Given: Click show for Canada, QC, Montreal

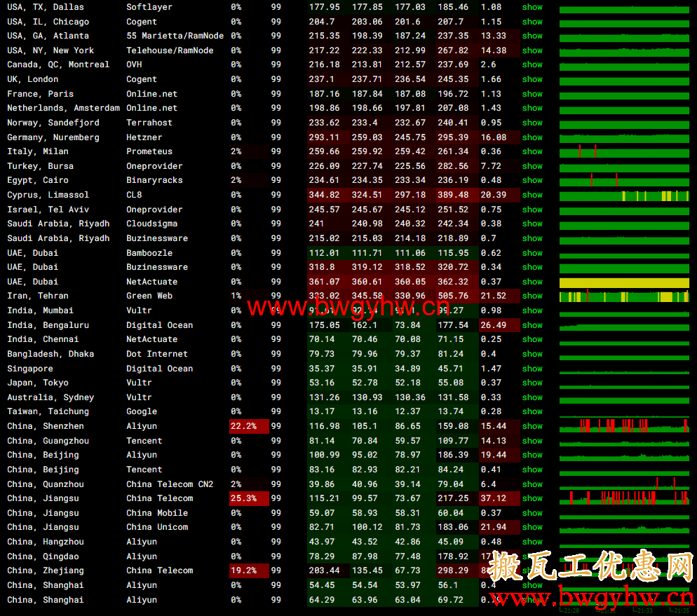Looking at the screenshot, I should [532, 65].
